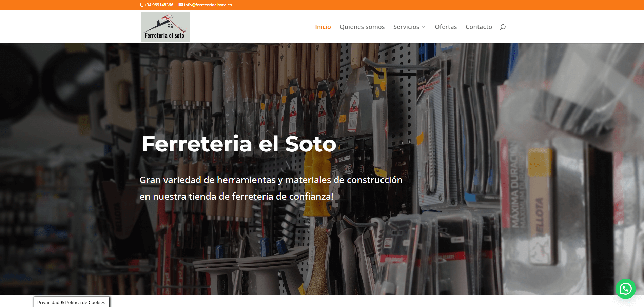Expand the Servicios dropdown chevron
The height and width of the screenshot is (307, 644).
[424, 27]
